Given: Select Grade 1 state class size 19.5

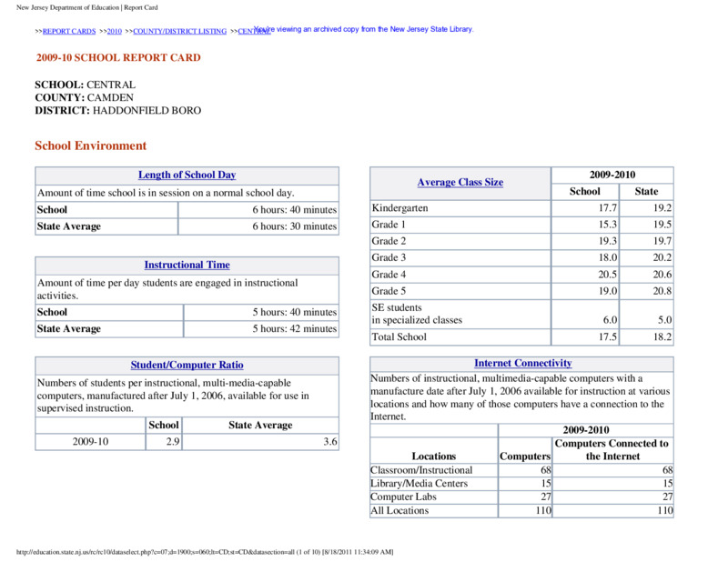Looking at the screenshot, I should point(662,225).
